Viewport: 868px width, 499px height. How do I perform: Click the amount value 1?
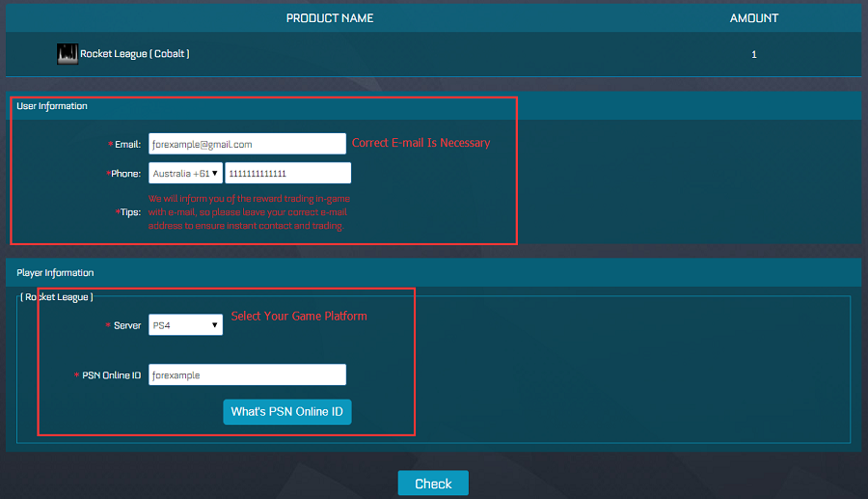coord(754,54)
